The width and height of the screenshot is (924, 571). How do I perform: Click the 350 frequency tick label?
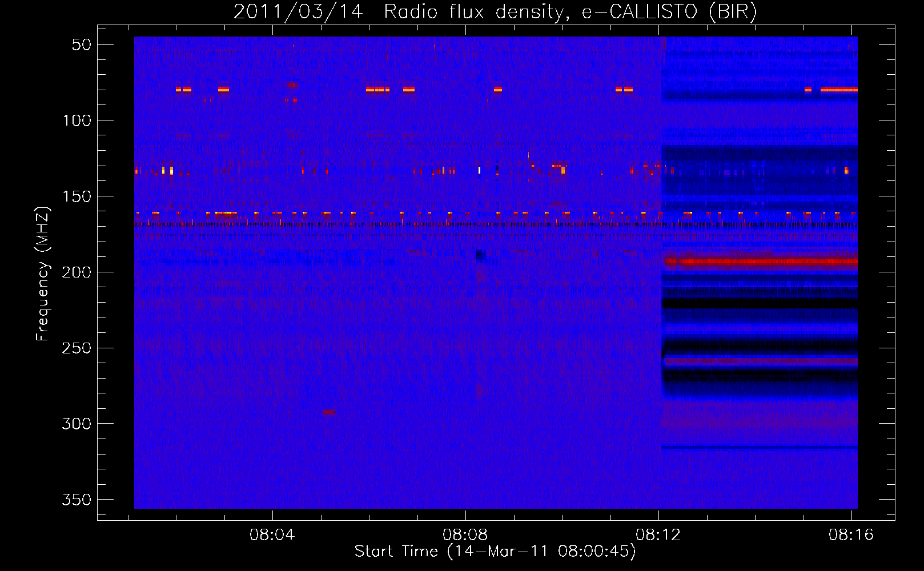tap(77, 500)
